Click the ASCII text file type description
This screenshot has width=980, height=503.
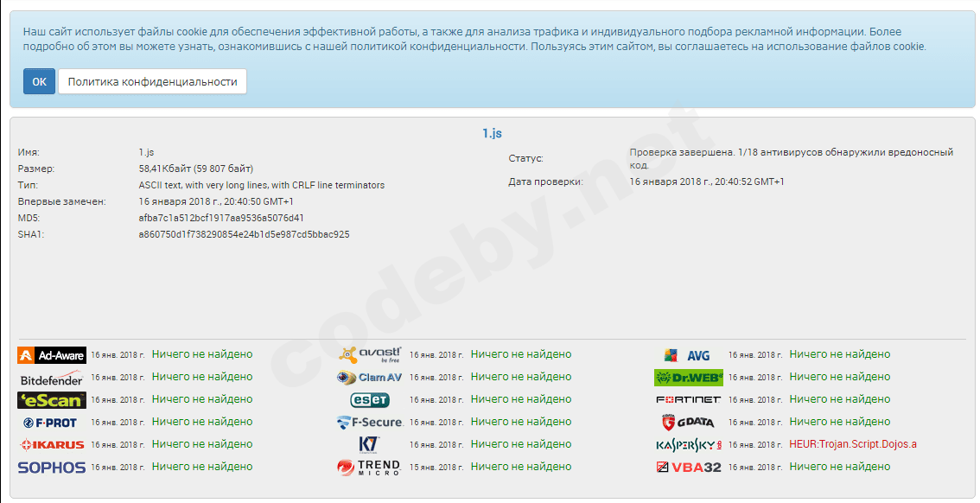(262, 185)
